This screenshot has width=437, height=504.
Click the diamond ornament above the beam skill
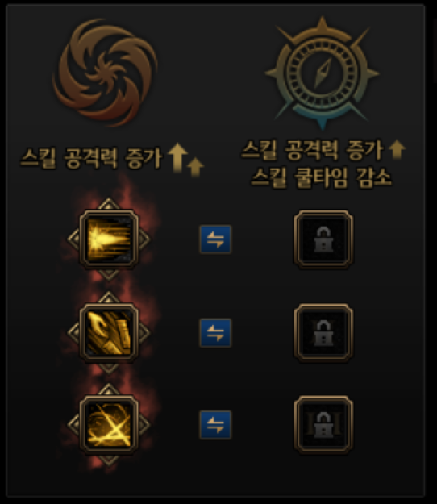click(x=108, y=204)
